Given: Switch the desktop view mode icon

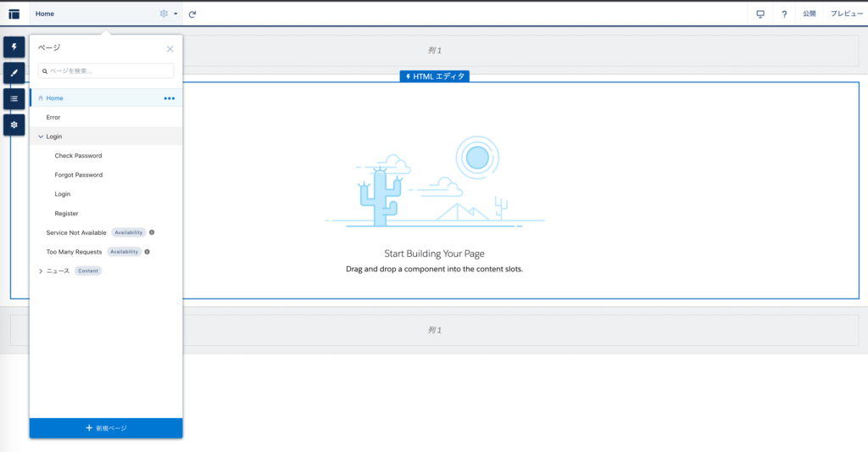Looking at the screenshot, I should (760, 14).
